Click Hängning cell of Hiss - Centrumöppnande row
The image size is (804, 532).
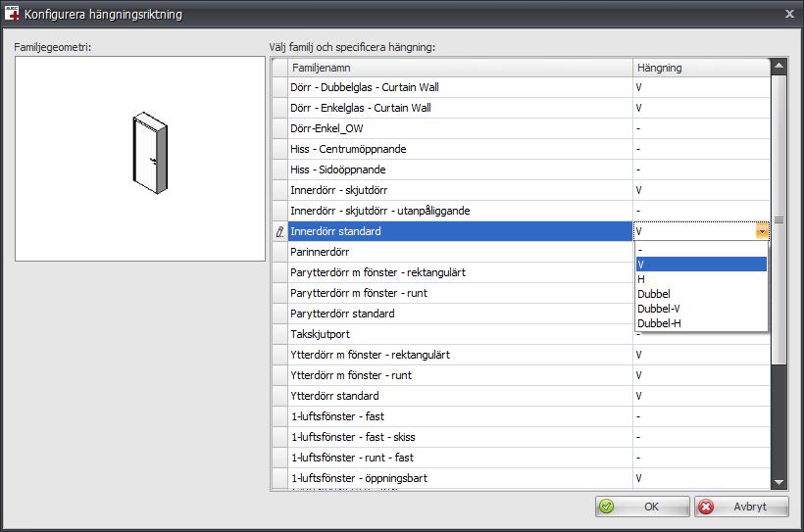701,149
